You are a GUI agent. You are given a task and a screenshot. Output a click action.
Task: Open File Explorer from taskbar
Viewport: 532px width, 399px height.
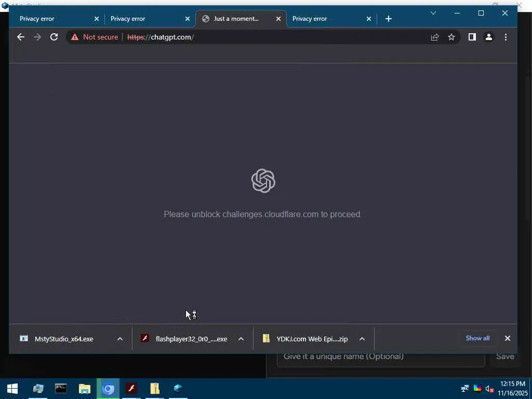click(x=85, y=389)
